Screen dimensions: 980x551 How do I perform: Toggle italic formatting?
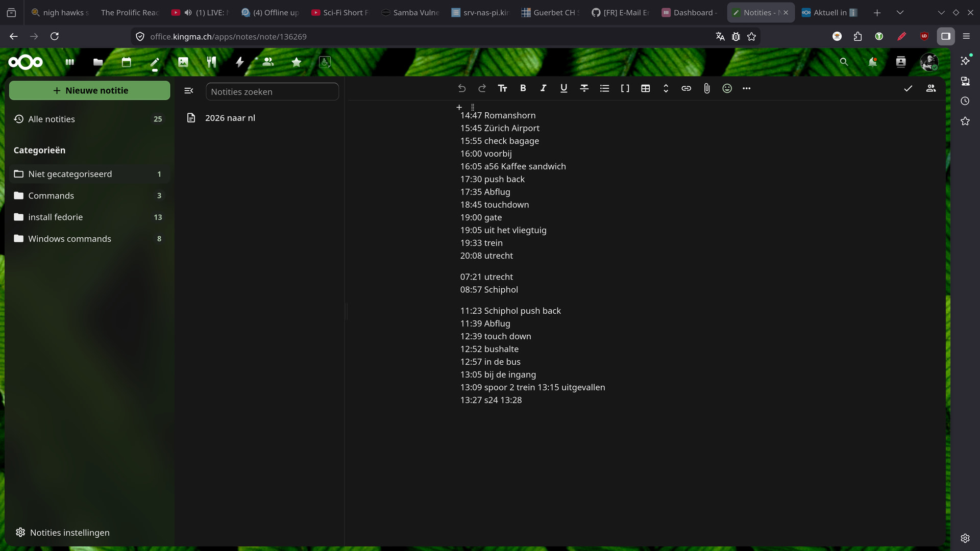pos(543,88)
